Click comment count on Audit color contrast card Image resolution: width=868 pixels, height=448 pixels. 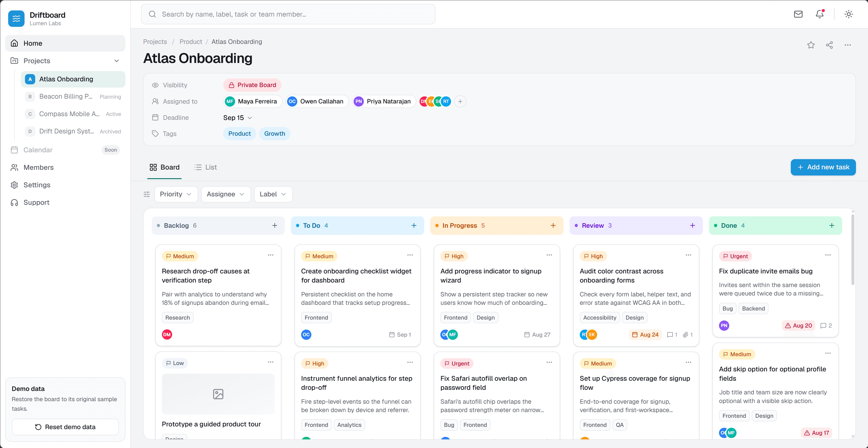672,335
